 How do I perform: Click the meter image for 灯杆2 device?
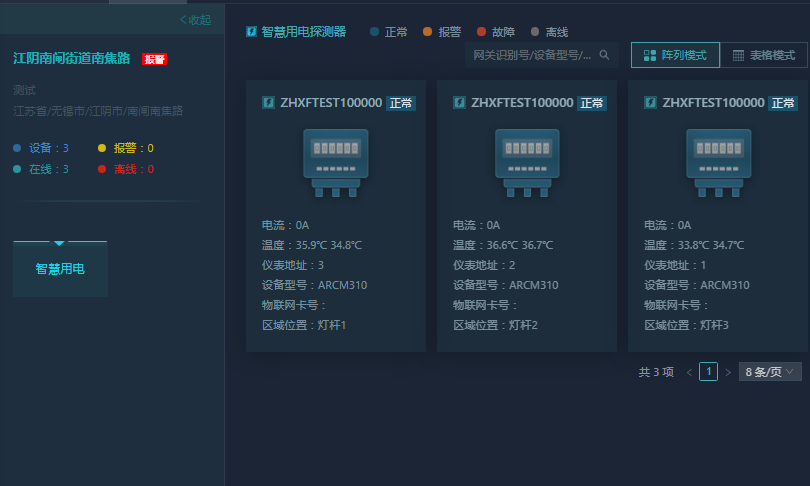pyautogui.click(x=526, y=161)
